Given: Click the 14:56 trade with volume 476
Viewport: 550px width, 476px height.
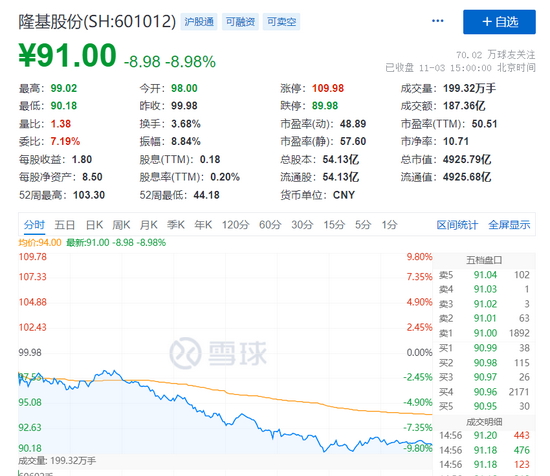Looking at the screenshot, I should 484,450.
